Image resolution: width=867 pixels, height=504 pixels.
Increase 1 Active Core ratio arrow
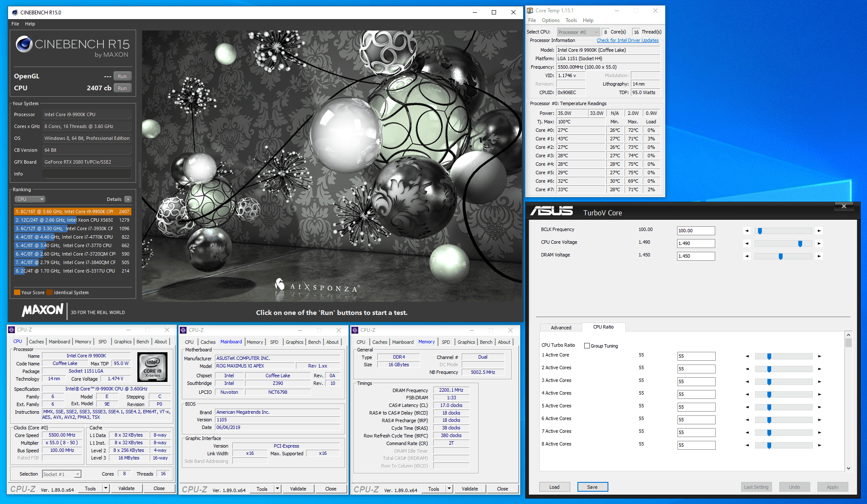pos(820,356)
